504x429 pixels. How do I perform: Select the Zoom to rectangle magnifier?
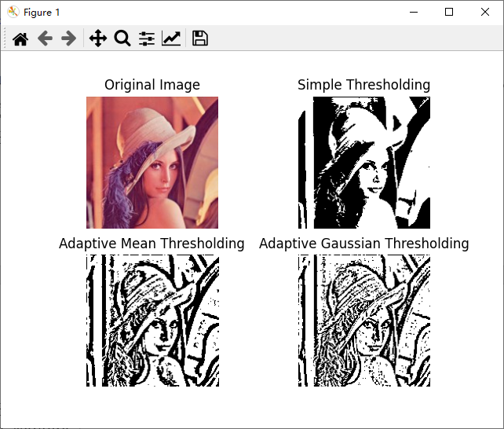[x=122, y=38]
